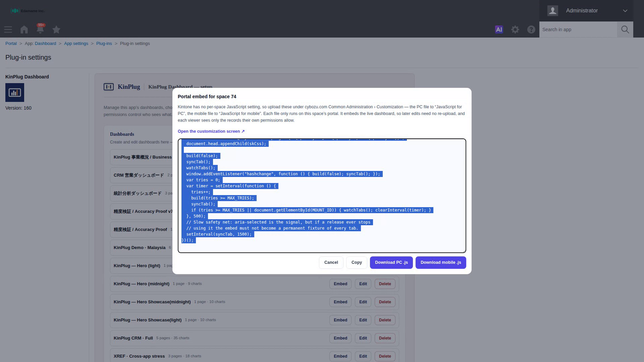Download the mobile .js file
Screen dimensions: 644x362
[441, 263]
